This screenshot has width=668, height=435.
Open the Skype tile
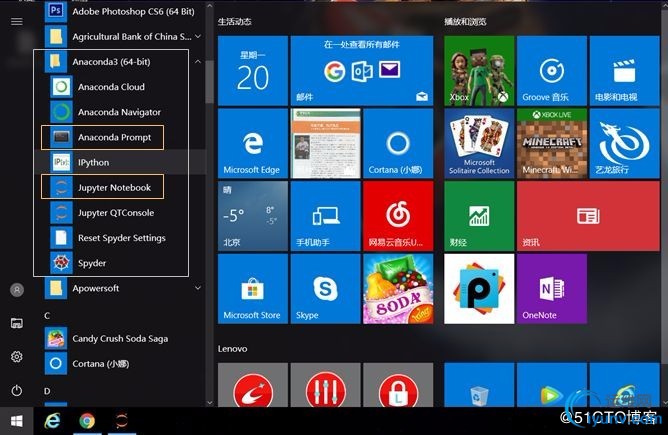pyautogui.click(x=325, y=288)
